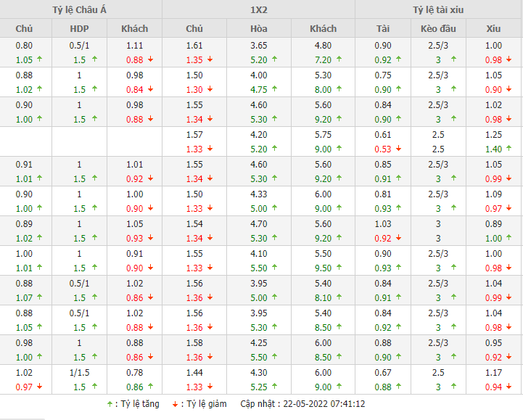523x420 pixels.
Task: Click the green up arrow next to 7.20
Action: pyautogui.click(x=337, y=59)
